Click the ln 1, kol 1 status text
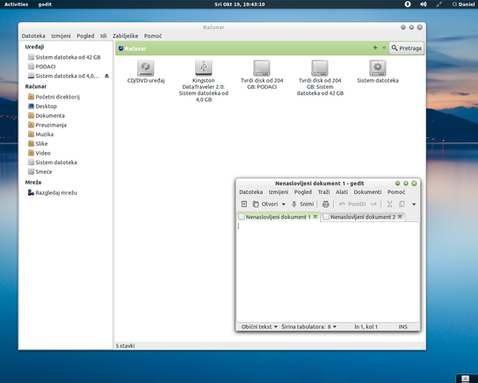The image size is (478, 383). click(x=366, y=327)
